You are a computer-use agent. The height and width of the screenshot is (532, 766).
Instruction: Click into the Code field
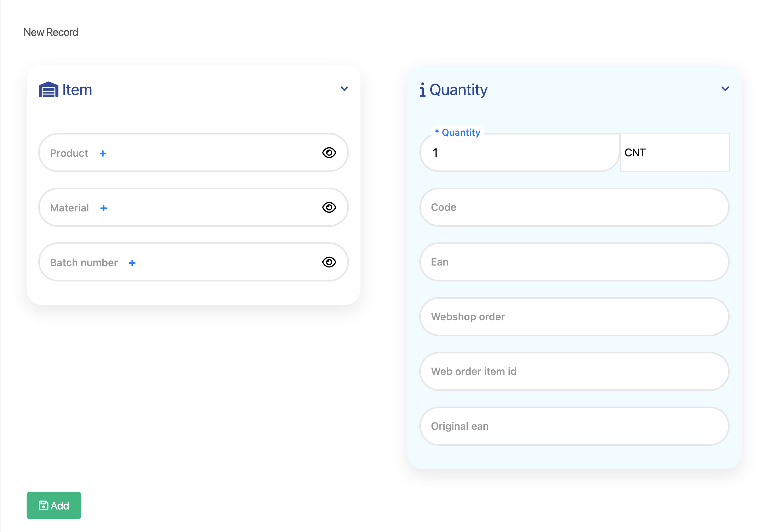(x=574, y=207)
